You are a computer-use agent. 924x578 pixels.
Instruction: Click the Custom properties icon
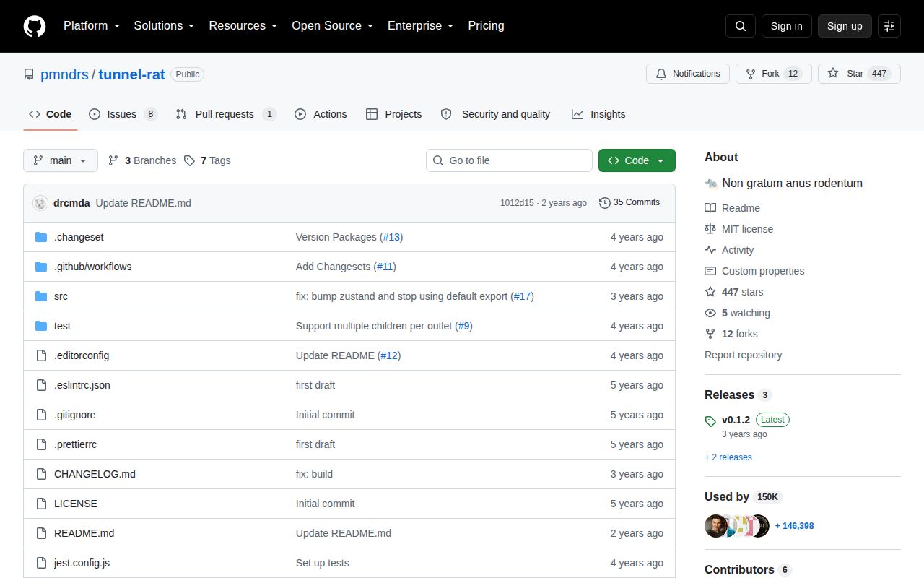pyautogui.click(x=710, y=271)
